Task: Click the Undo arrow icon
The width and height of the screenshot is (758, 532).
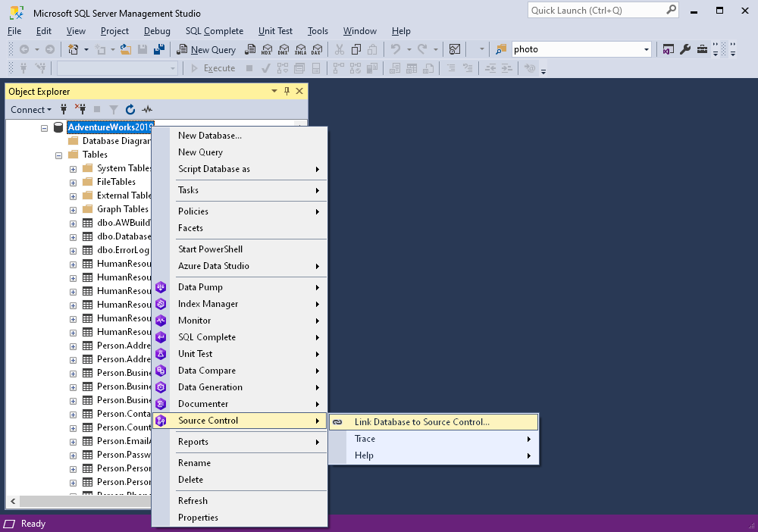Action: point(396,49)
